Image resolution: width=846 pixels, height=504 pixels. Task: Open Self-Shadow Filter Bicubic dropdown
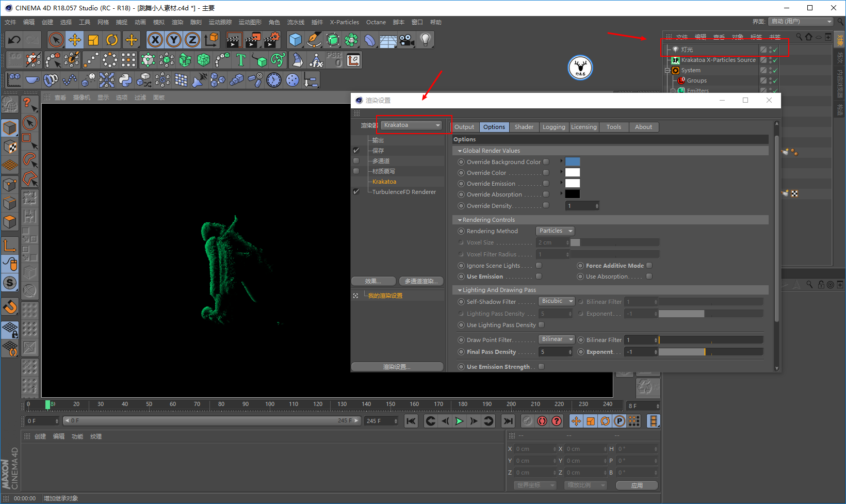click(x=557, y=301)
